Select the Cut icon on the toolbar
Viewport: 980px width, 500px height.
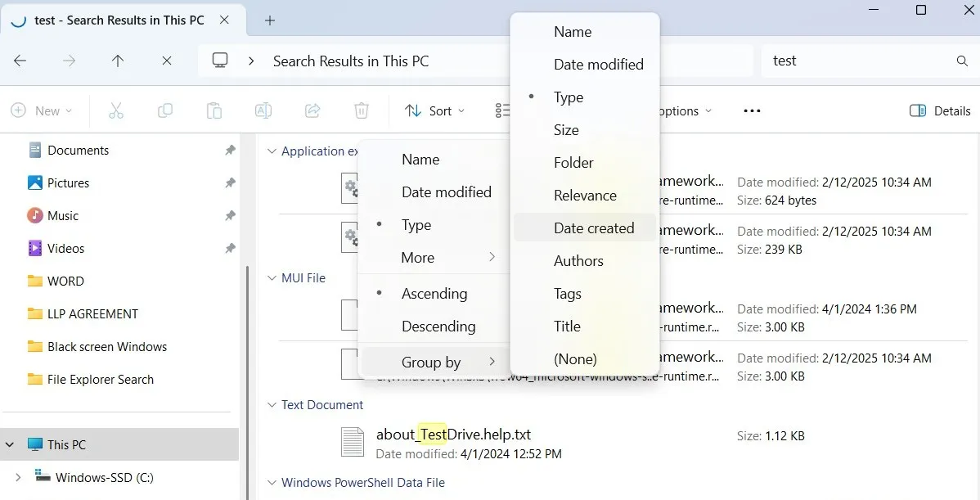(115, 110)
